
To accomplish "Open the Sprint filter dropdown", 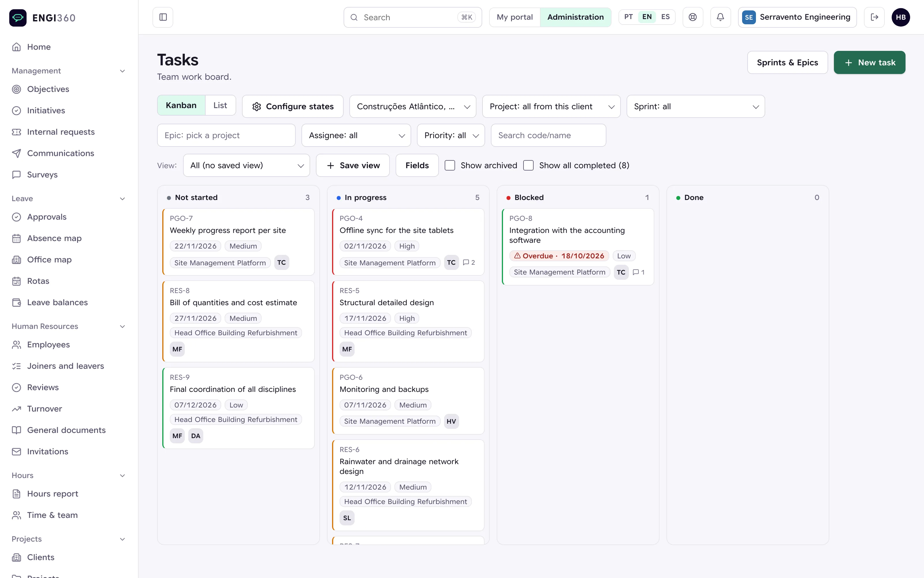I will [696, 106].
